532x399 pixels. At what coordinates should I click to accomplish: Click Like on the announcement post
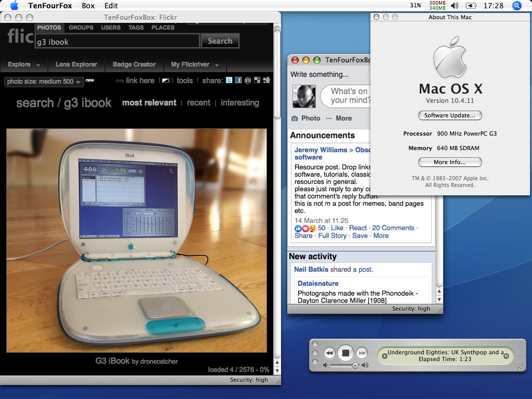(x=337, y=228)
